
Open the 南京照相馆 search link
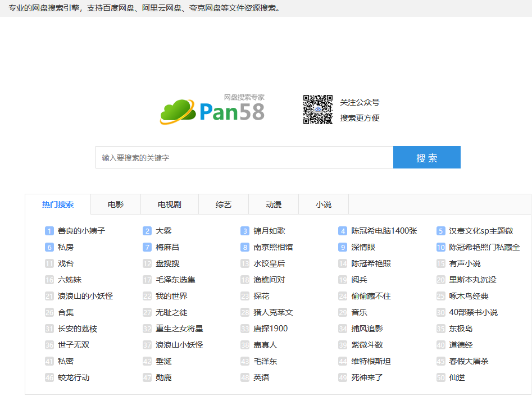[x=273, y=247]
